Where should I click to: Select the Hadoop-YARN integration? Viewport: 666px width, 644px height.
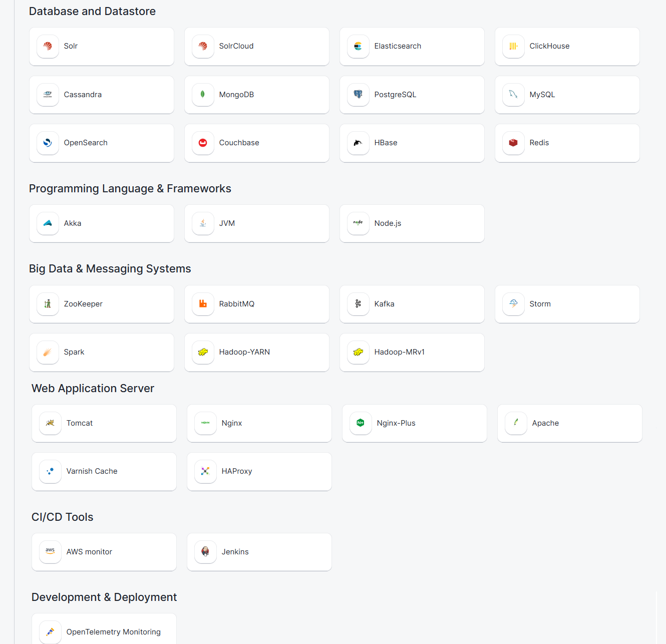click(x=256, y=352)
